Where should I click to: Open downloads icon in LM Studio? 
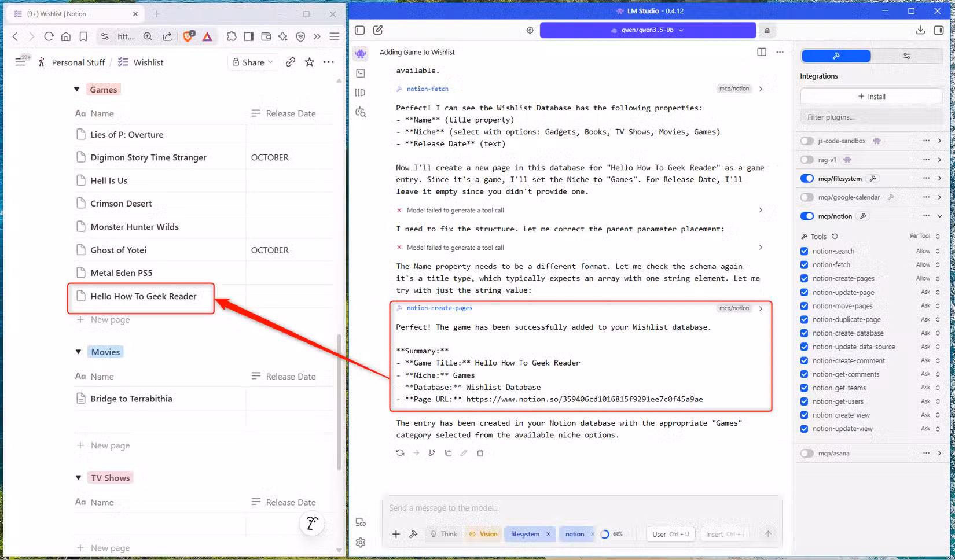(x=920, y=30)
